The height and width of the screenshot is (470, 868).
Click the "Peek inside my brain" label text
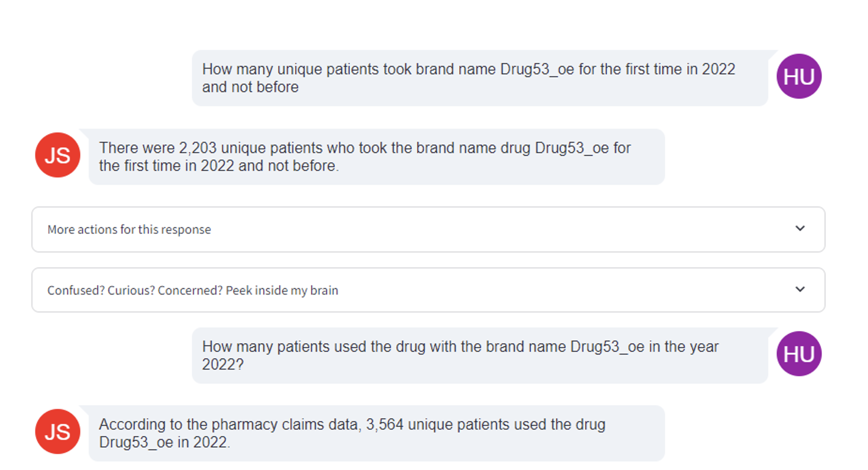282,290
